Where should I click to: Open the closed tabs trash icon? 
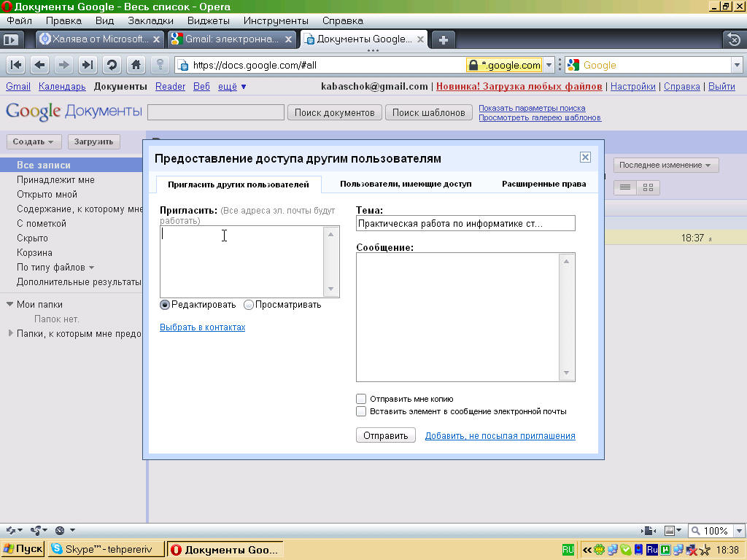tap(734, 39)
